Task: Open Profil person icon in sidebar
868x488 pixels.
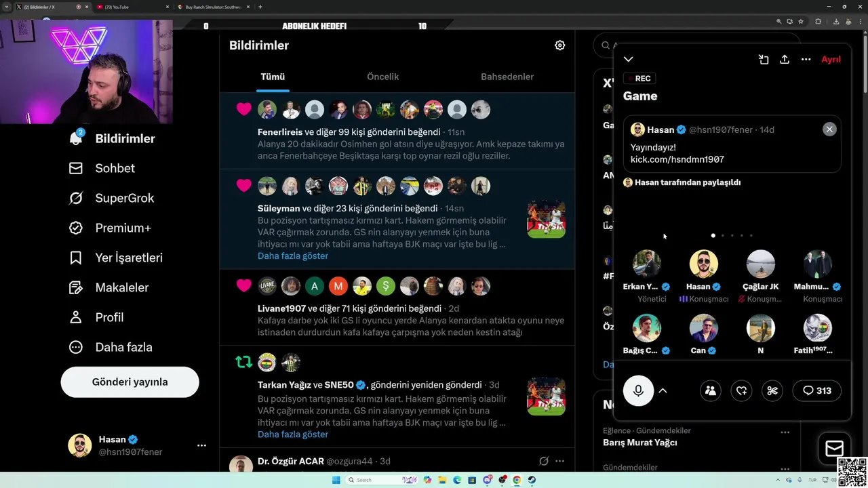Action: (76, 317)
